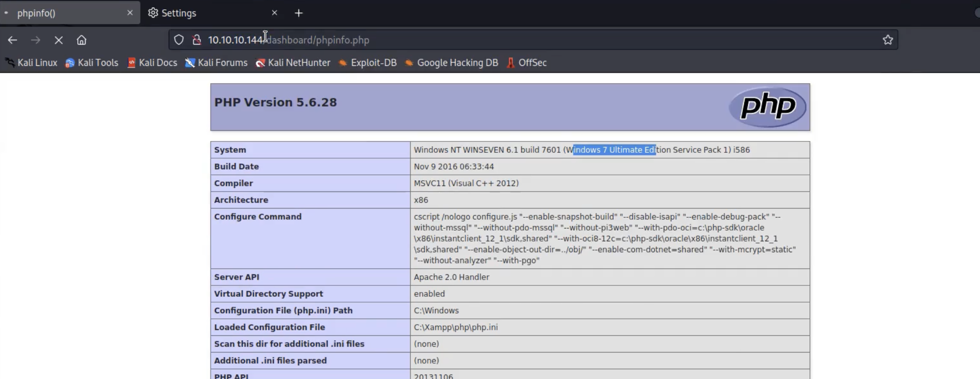
Task: Click the Loaded Configuration File label
Action: click(x=270, y=327)
